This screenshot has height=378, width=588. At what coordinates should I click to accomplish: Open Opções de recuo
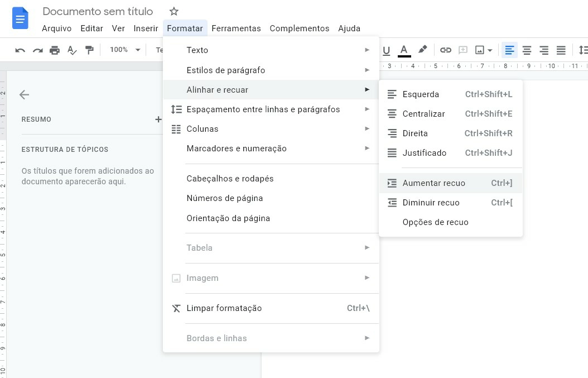[451, 222]
